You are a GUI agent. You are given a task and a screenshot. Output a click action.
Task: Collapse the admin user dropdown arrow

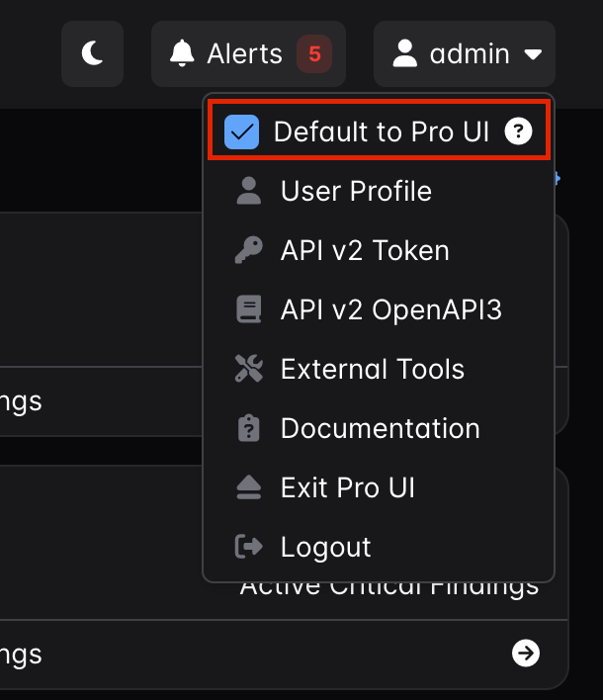click(533, 54)
